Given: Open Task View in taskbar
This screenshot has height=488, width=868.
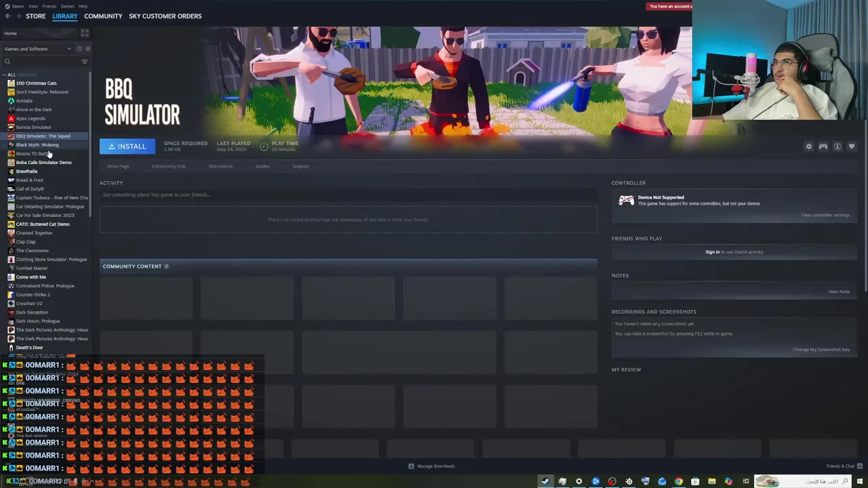Looking at the screenshot, I should [x=745, y=481].
